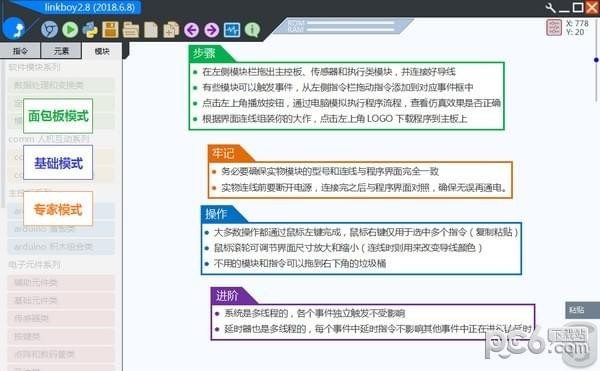Click the linkboy2.8 title label

point(90,7)
